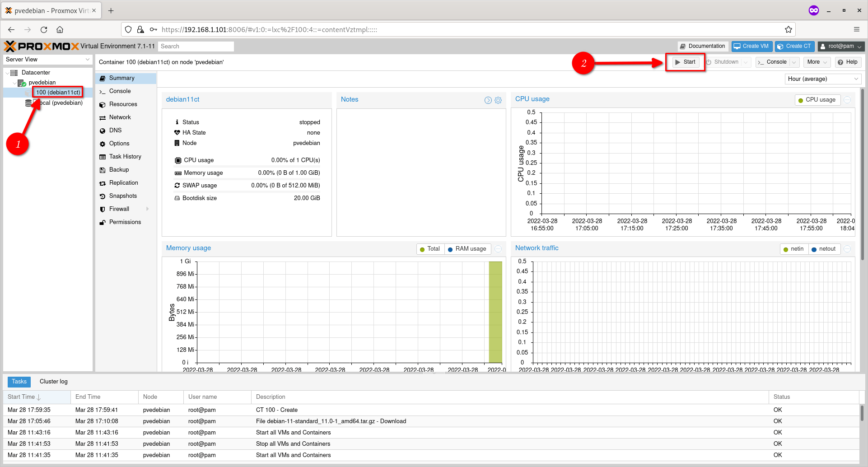
Task: Open the Documentation link
Action: click(x=702, y=46)
